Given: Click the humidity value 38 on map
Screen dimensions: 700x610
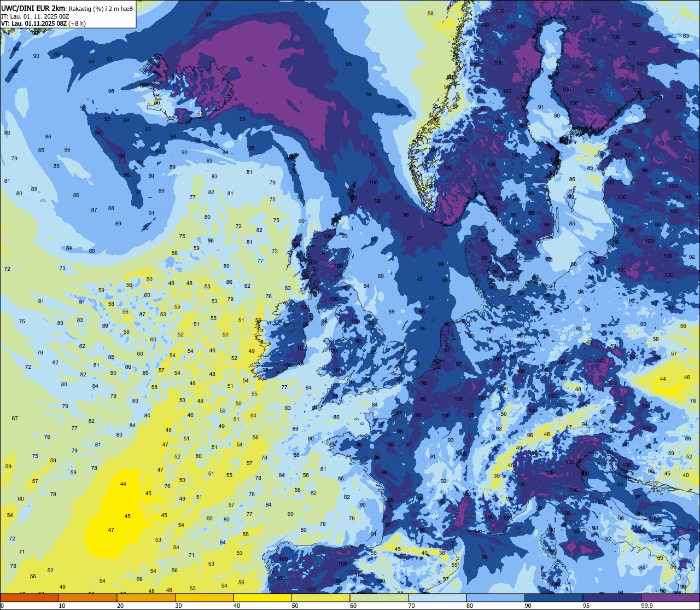Looking at the screenshot, I should click(x=442, y=553).
